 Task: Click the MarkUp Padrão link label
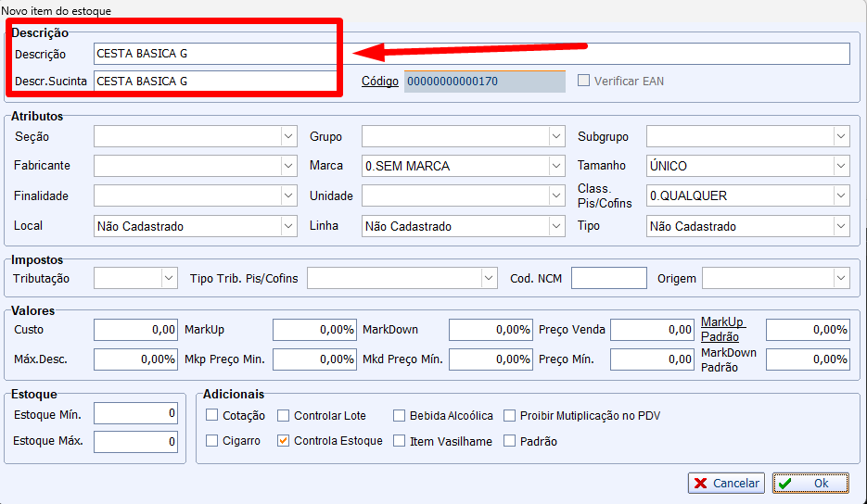(x=722, y=328)
